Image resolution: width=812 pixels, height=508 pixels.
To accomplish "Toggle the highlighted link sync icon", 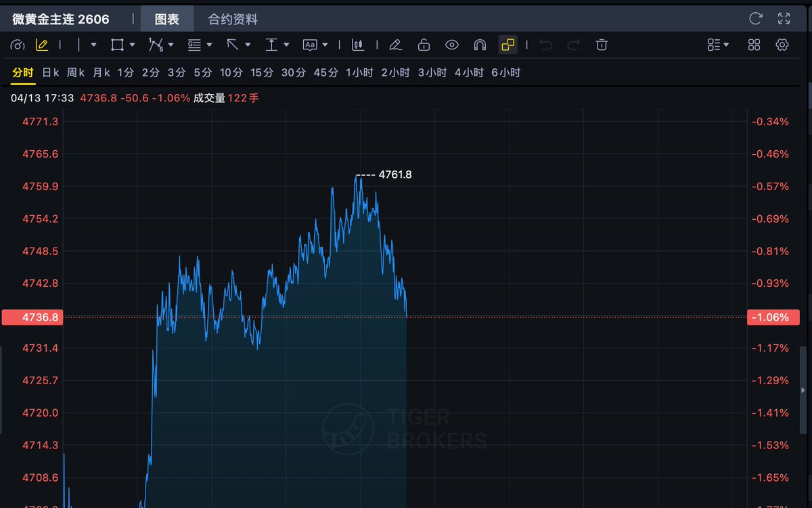I will (x=507, y=45).
